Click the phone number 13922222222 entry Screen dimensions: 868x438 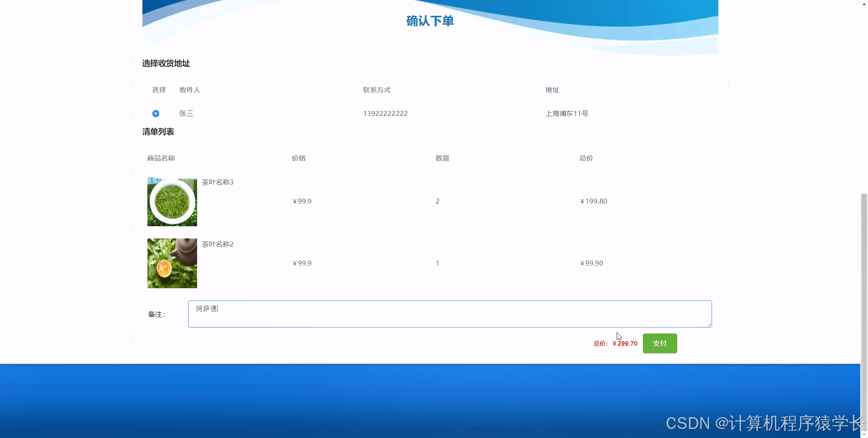(x=385, y=113)
